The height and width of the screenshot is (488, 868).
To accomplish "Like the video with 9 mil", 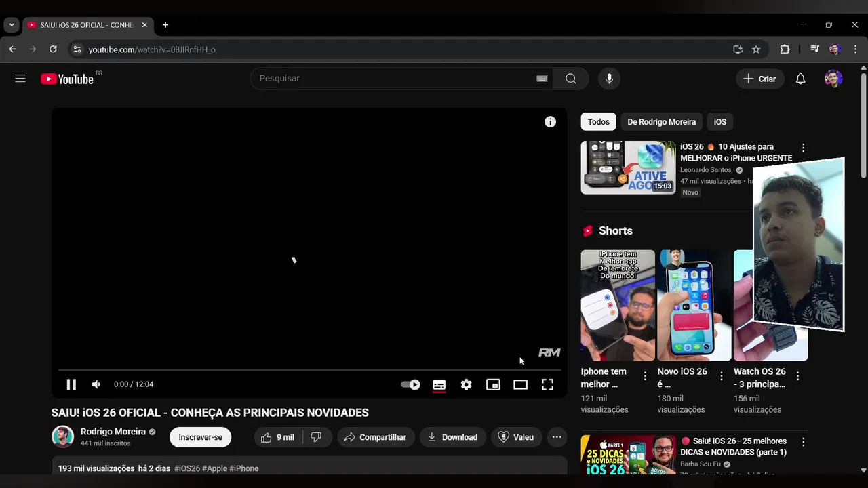I will point(277,437).
